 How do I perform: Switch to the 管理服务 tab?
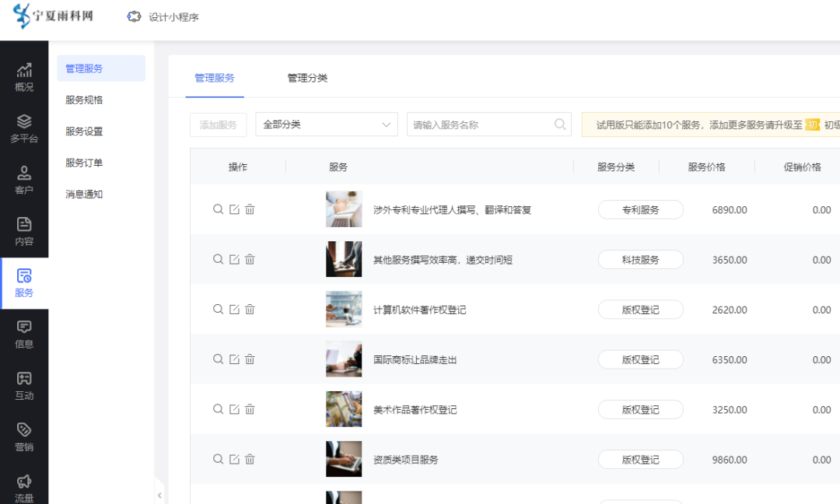(215, 79)
